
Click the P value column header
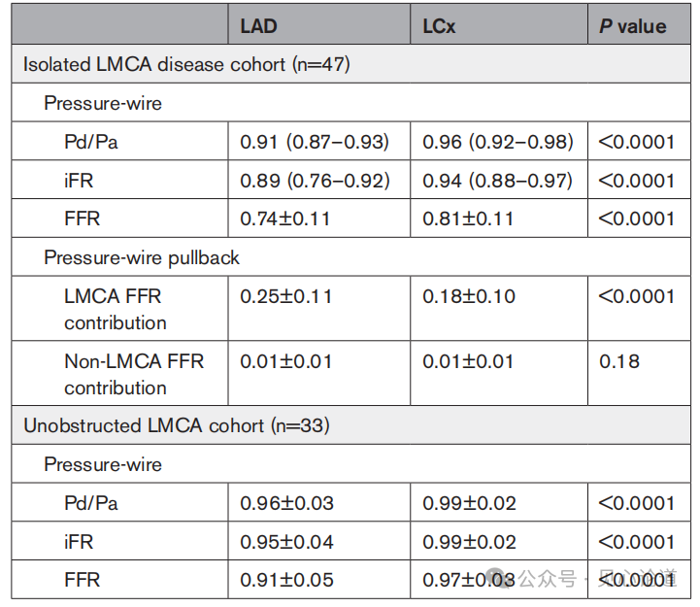(x=632, y=26)
